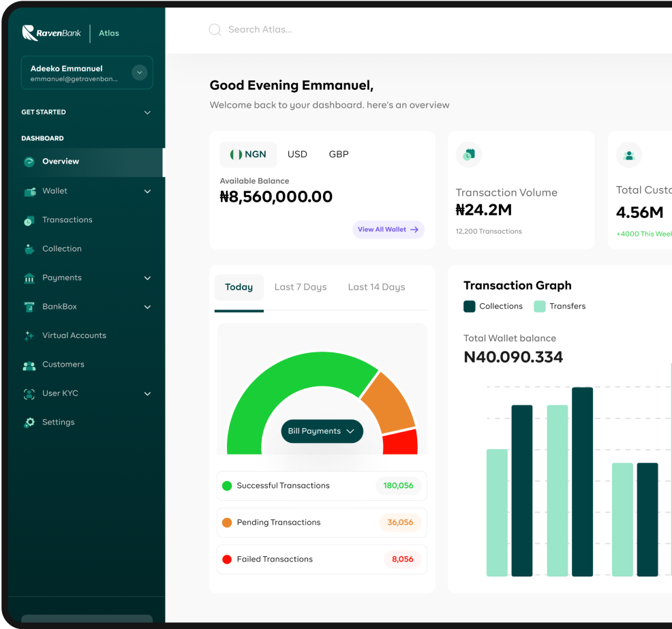Open the Customers sidebar icon

pos(29,365)
